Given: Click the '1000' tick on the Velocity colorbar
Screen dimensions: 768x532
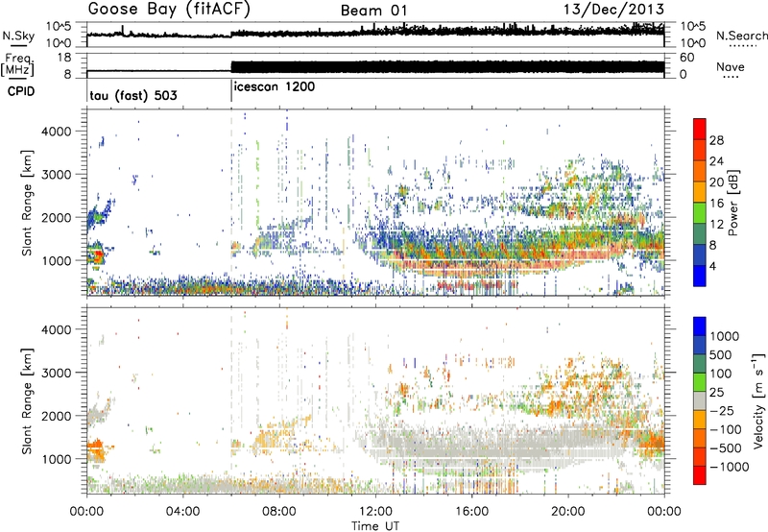Looking at the screenshot, I should 724,336.
